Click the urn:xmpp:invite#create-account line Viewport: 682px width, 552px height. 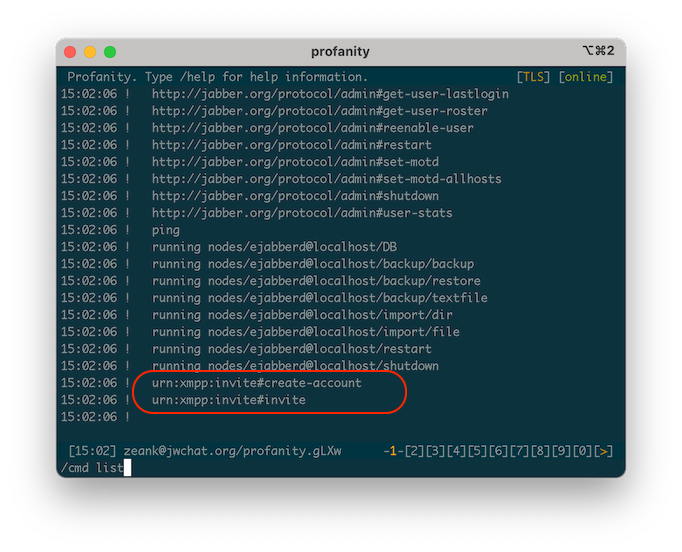(257, 383)
